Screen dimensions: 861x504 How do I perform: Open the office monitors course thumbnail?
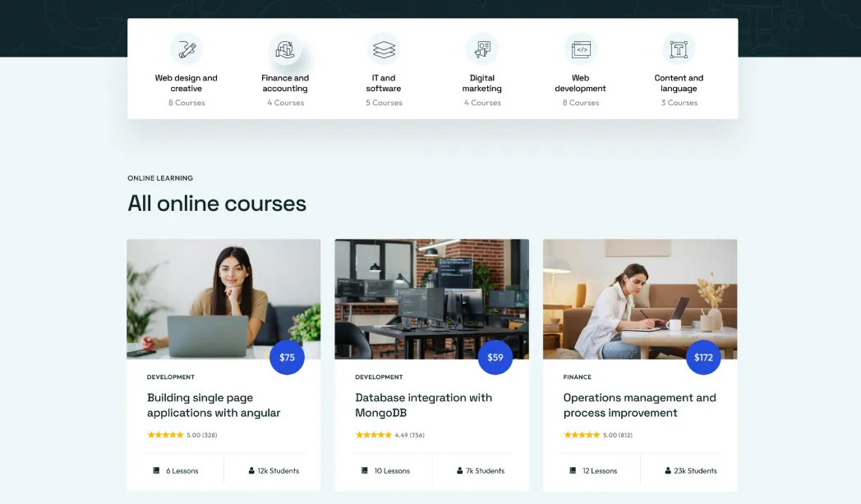tap(431, 299)
